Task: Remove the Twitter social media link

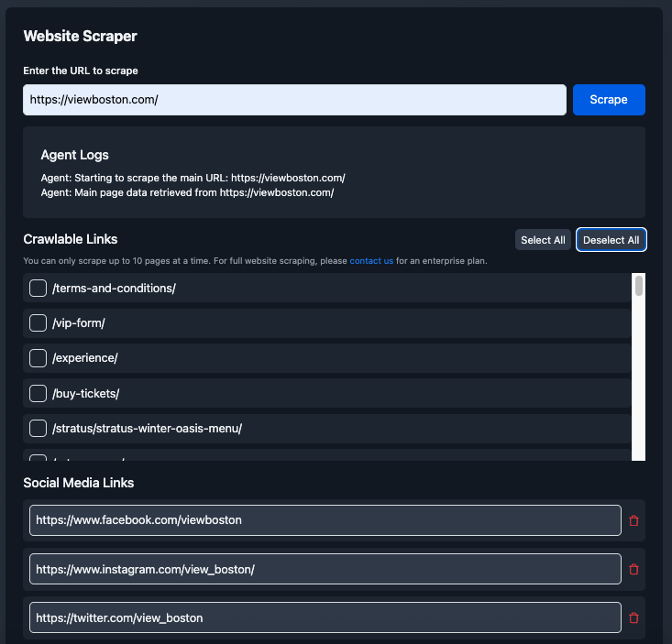Action: pyautogui.click(x=633, y=617)
